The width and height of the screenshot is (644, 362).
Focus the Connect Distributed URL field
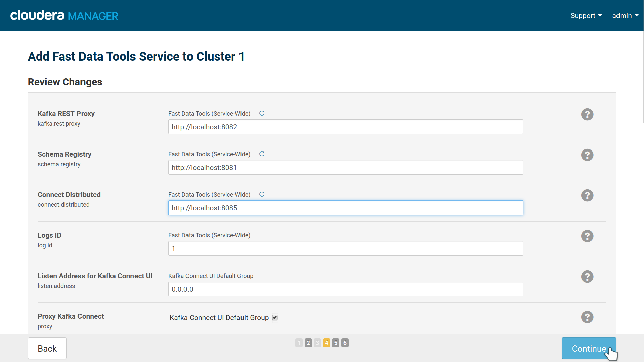pos(345,208)
